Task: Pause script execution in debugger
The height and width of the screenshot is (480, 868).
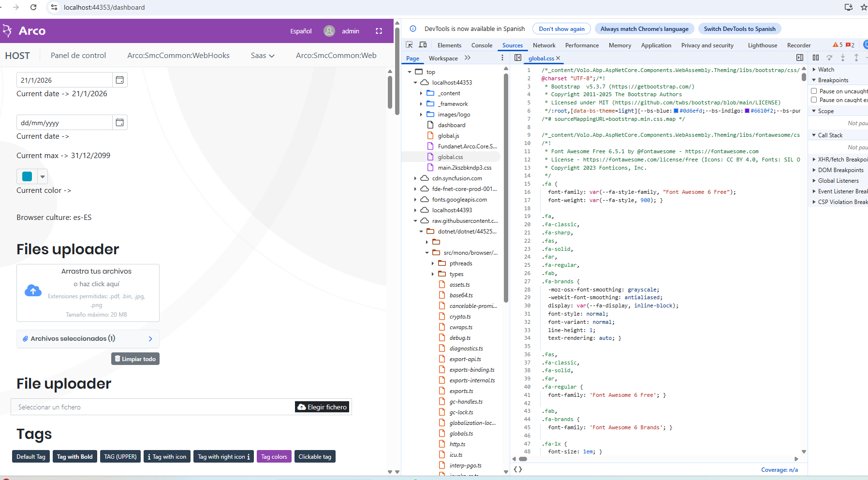Action: [816, 58]
